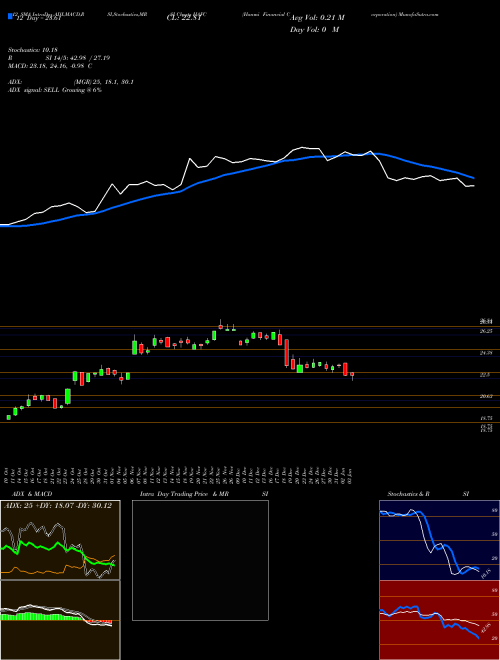Click the empty intraday trading price chart box
Screen dimensions: 500x660
pos(200,560)
